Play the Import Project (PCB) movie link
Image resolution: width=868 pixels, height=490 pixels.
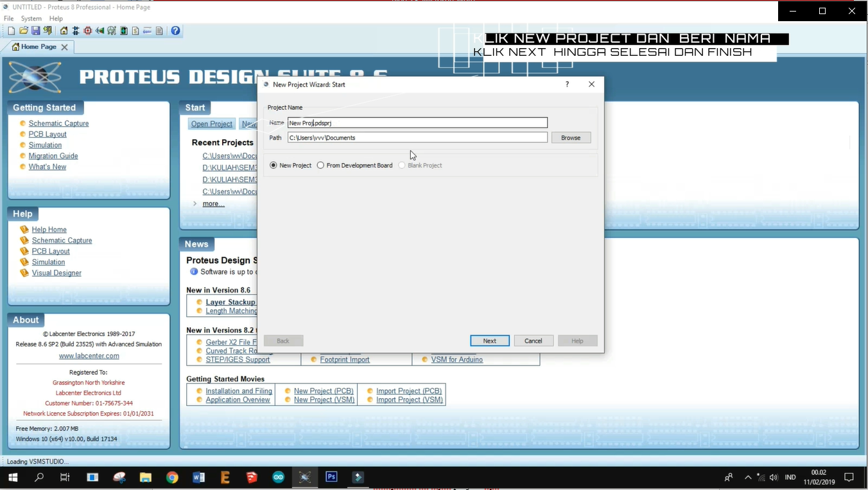point(409,391)
